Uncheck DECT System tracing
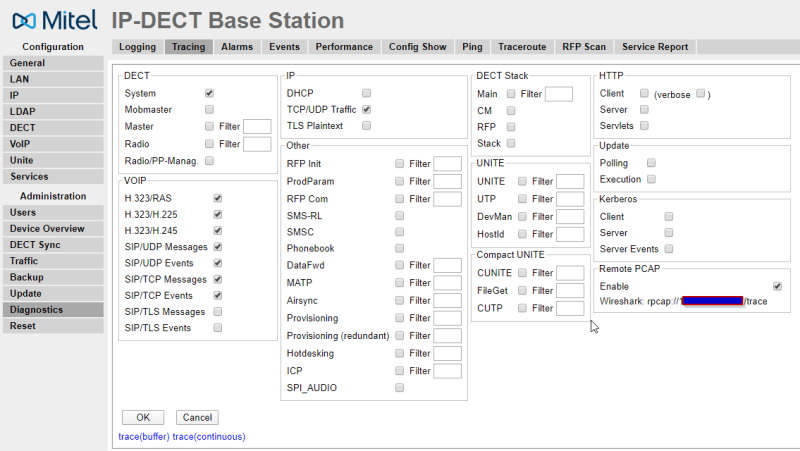Viewport: 800px width, 451px height. [209, 93]
